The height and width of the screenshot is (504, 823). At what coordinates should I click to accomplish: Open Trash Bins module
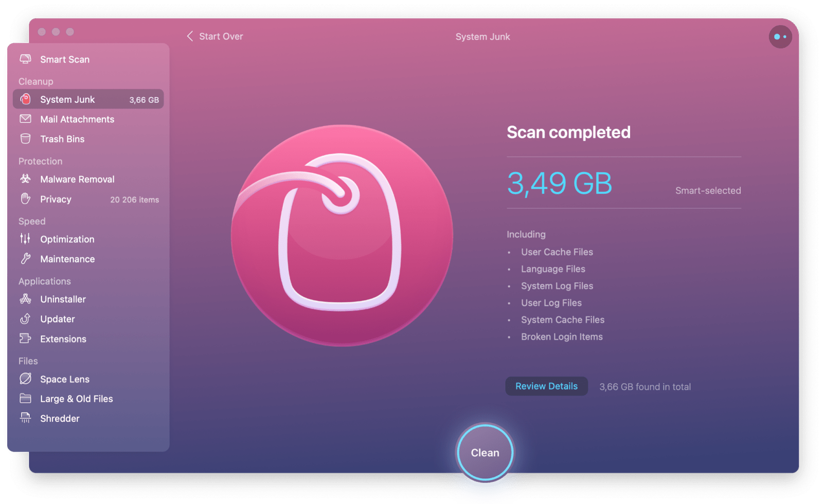click(88, 139)
